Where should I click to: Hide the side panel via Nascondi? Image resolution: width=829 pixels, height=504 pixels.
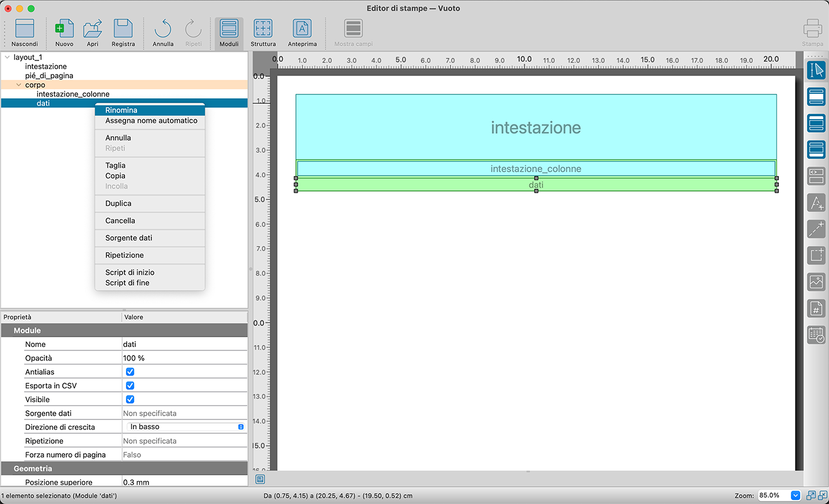pyautogui.click(x=25, y=29)
